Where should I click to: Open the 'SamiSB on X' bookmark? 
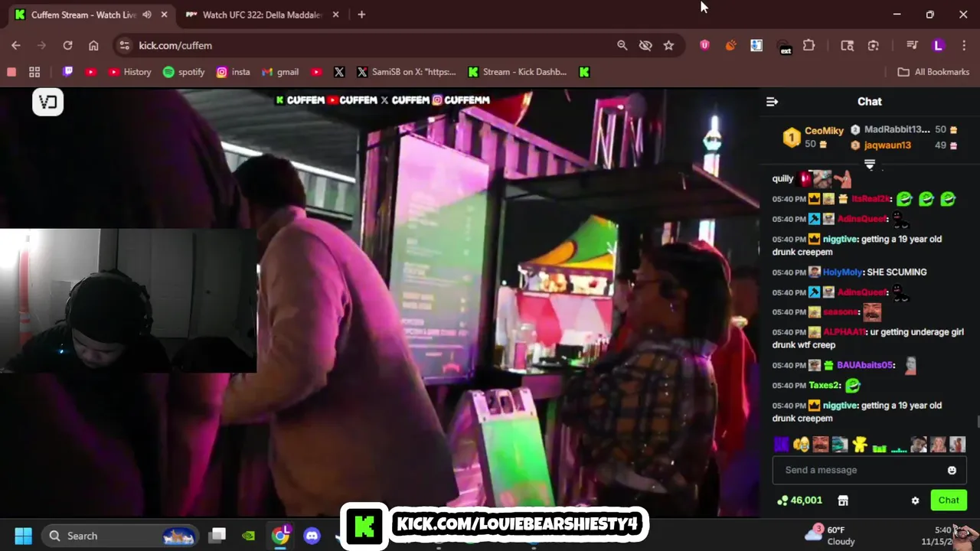click(x=406, y=72)
